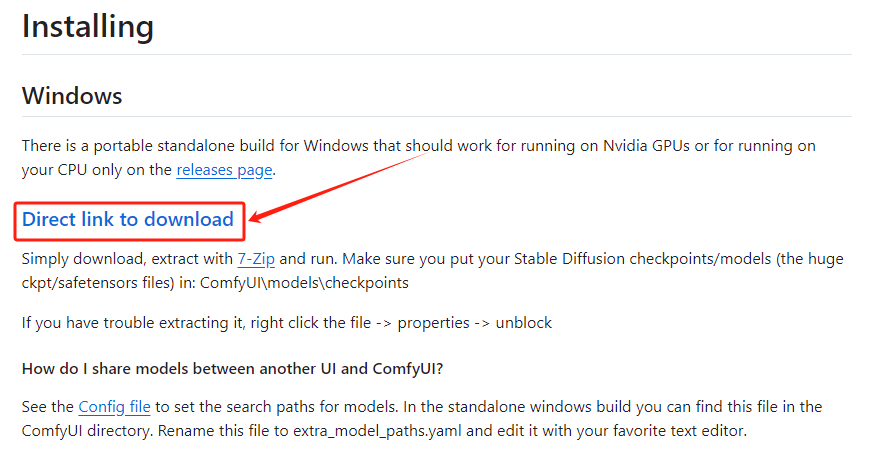Click the words Nvidia GPUs
Screen dimensions: 870x456
click(646, 146)
